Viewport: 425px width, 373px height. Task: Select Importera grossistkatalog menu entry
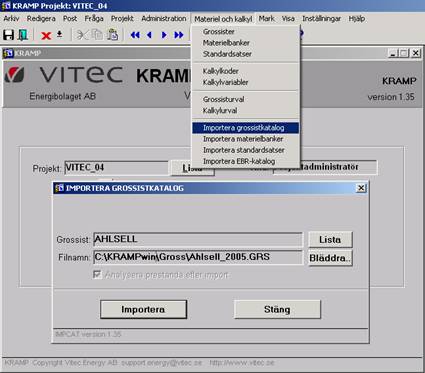(246, 128)
